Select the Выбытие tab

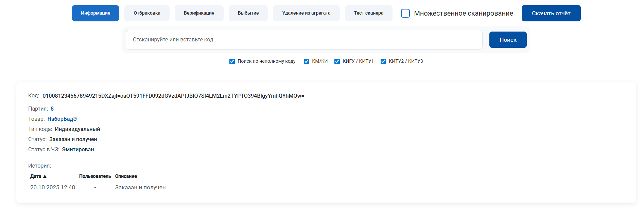tap(248, 13)
